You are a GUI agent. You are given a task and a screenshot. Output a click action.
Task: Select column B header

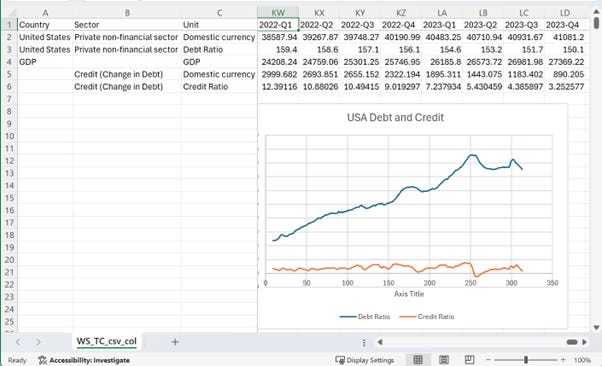127,13
